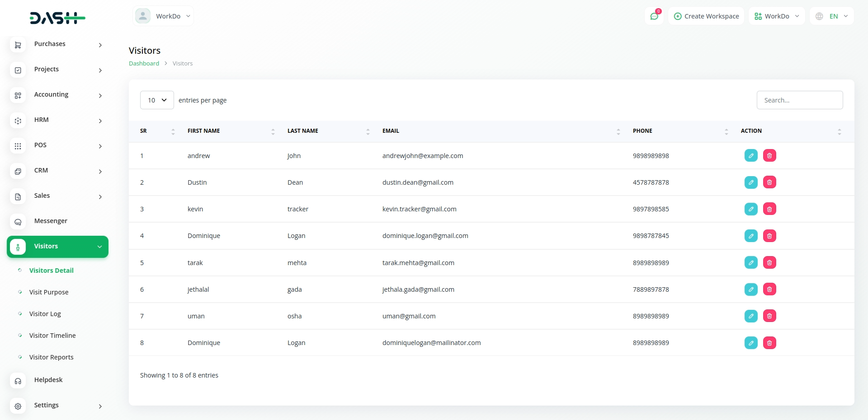Follow the Dashboard breadcrumb link

point(144,64)
